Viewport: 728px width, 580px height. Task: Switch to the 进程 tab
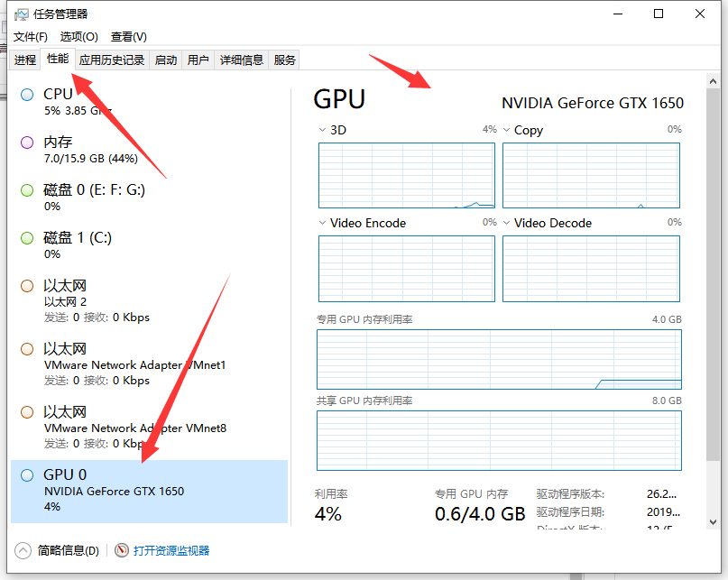[x=25, y=60]
